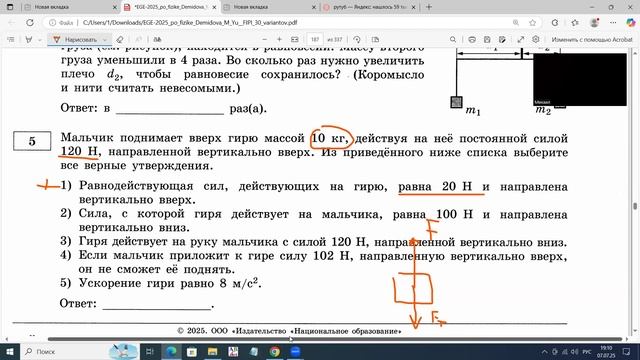Click the task number 5 box
Screen dimensions: 640x360
tap(32, 141)
